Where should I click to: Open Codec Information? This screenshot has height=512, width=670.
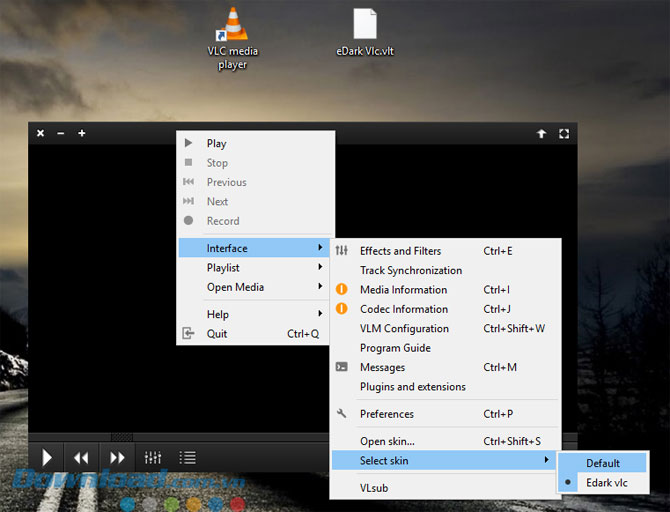[445, 309]
